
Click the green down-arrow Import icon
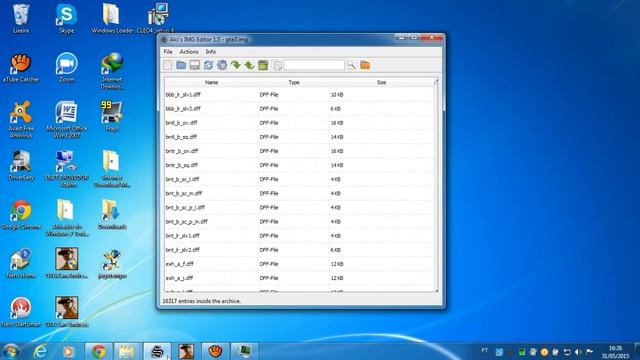(x=236, y=65)
